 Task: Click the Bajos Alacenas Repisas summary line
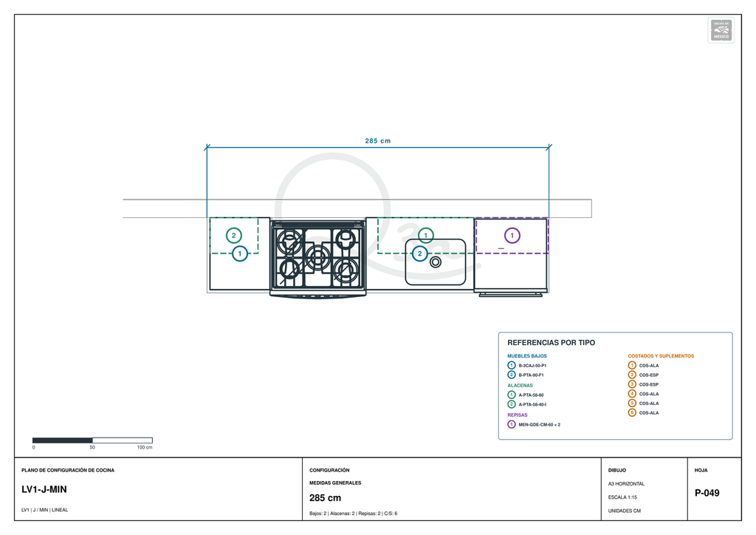coord(354,514)
